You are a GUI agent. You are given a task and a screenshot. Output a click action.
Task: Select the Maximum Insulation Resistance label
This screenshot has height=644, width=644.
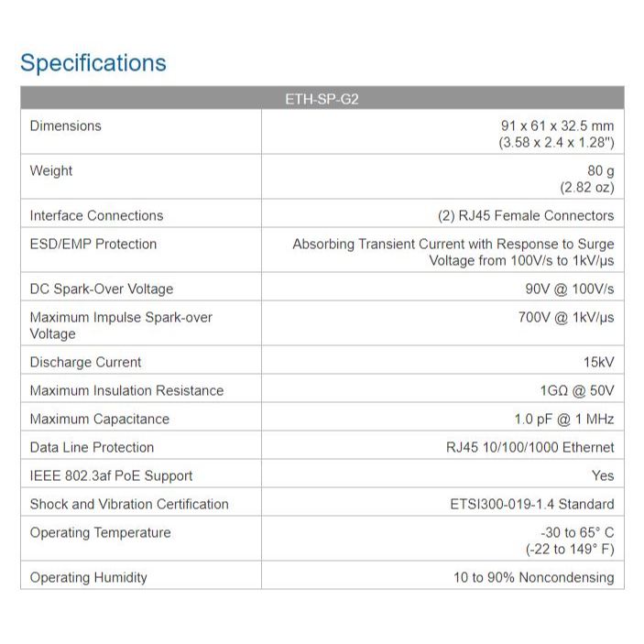point(126,390)
